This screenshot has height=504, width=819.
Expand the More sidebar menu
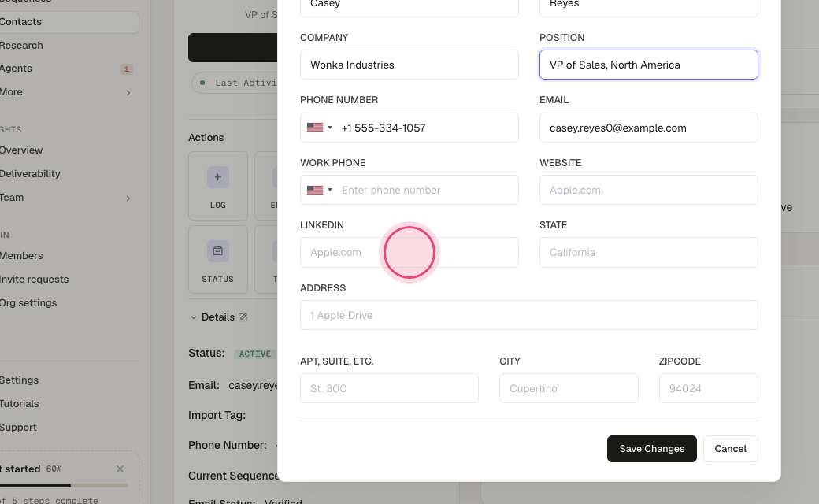coord(128,92)
